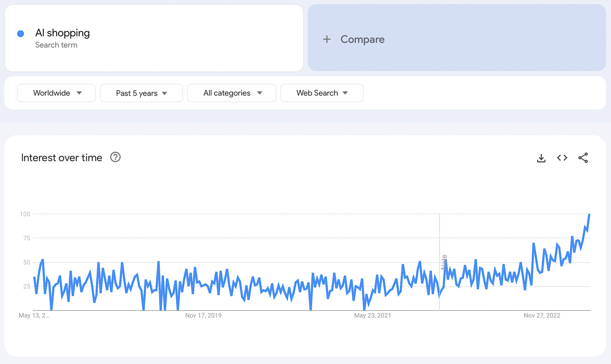The height and width of the screenshot is (364, 611).
Task: Click the Nov 27, 2022 date label
Action: pos(542,316)
